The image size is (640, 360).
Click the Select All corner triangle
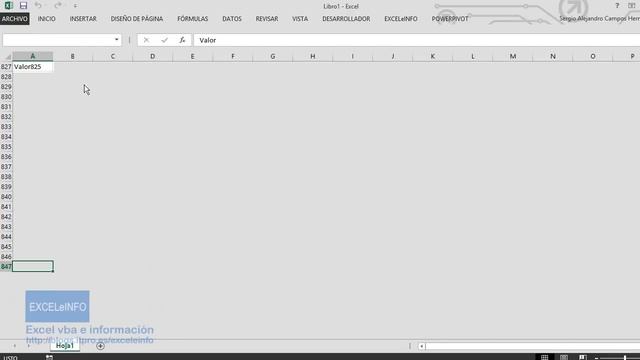(x=7, y=56)
